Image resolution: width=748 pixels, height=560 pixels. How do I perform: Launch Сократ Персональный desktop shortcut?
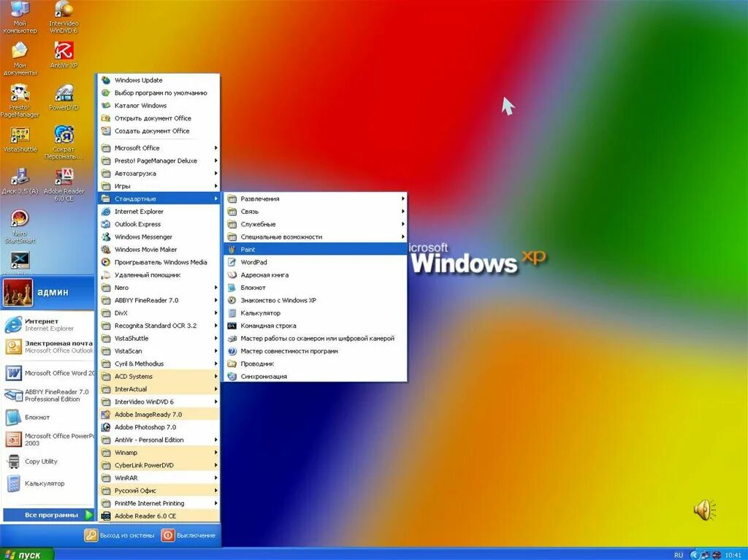coord(64,142)
